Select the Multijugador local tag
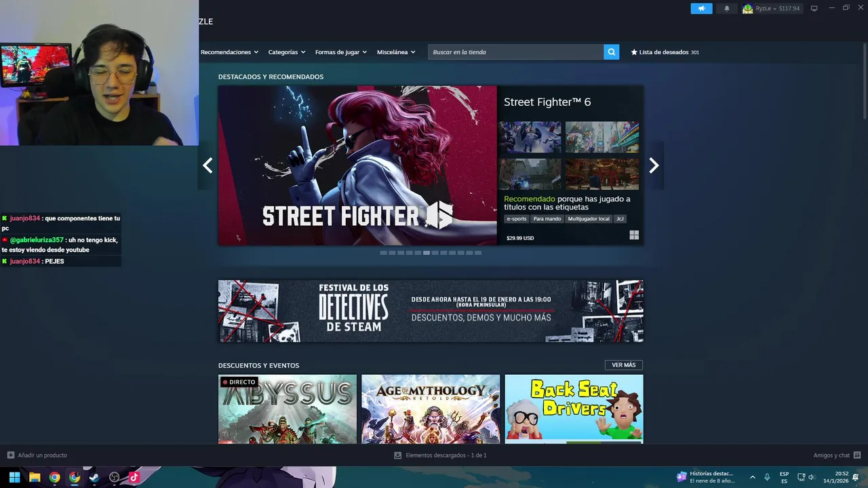This screenshot has width=868, height=488. pyautogui.click(x=589, y=219)
